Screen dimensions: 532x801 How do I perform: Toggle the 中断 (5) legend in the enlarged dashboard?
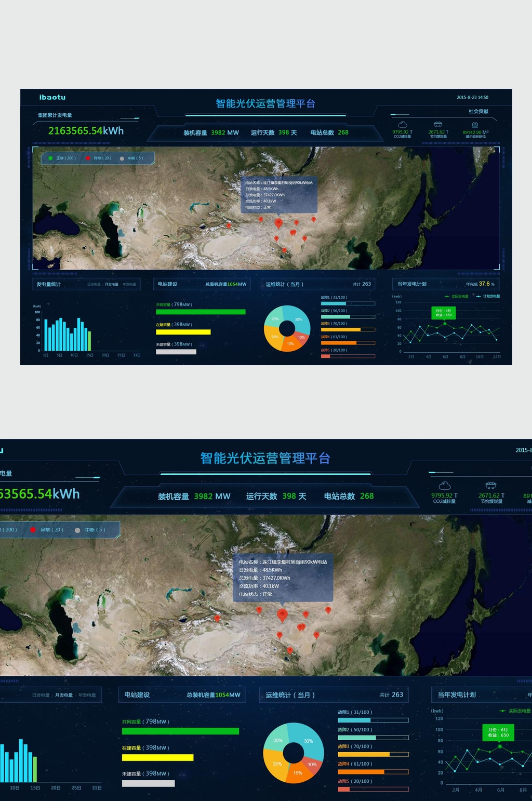coord(90,530)
